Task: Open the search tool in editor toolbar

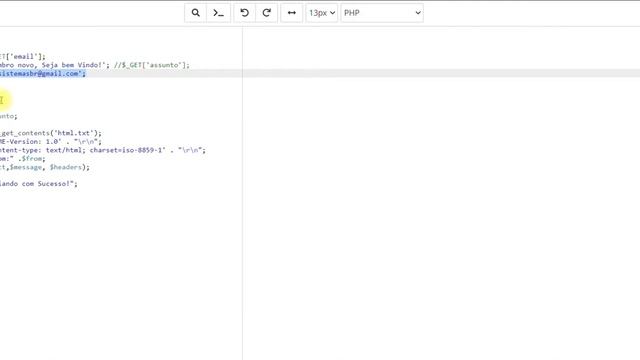Action: pos(196,13)
